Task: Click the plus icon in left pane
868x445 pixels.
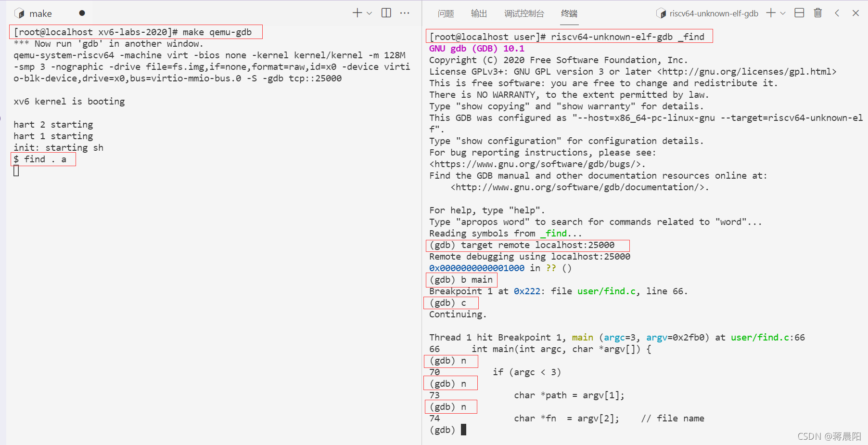Action: [x=357, y=13]
